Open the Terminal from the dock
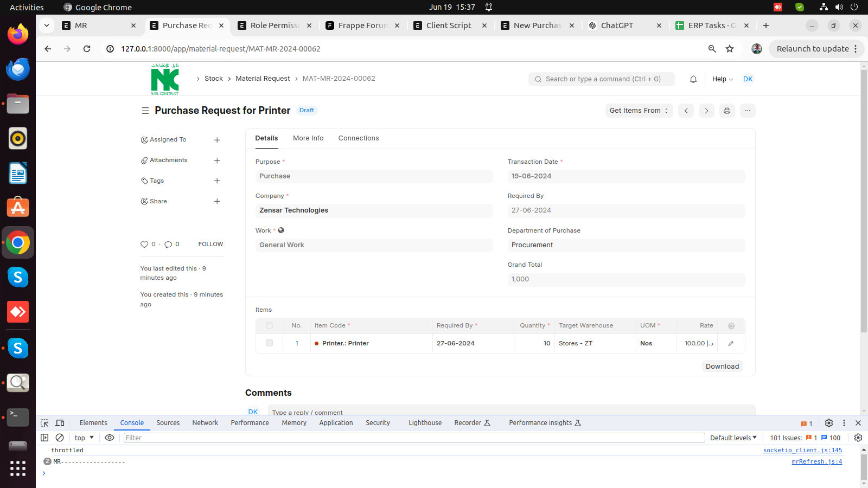 coord(18,418)
